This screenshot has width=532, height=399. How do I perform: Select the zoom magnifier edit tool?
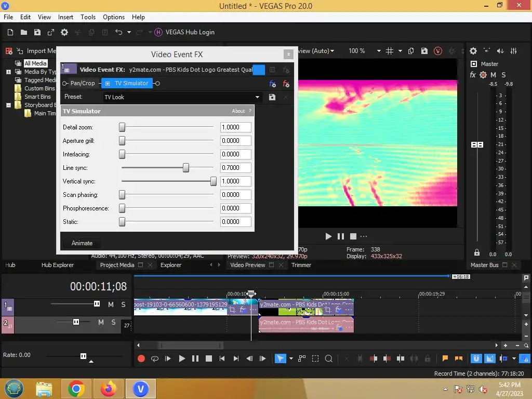click(x=329, y=358)
